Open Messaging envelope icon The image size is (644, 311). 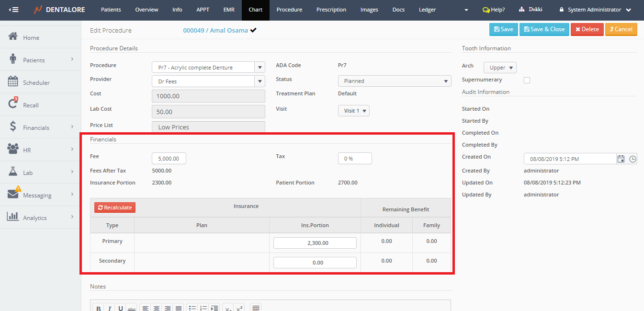pos(13,195)
